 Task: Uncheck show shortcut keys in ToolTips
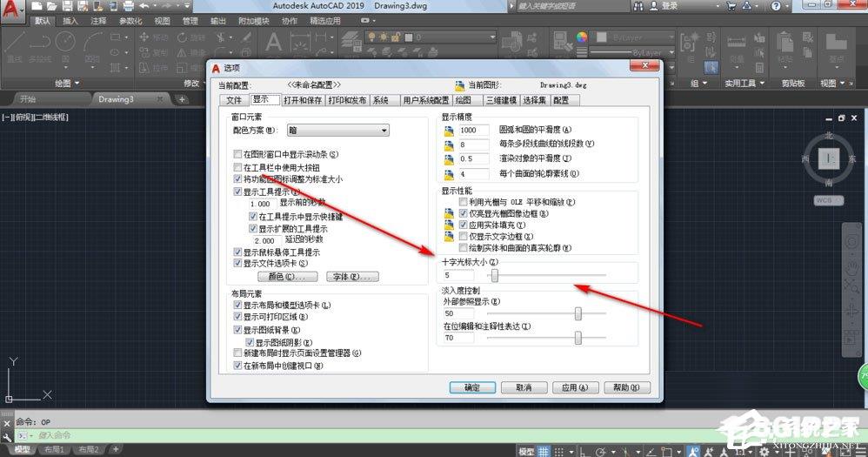click(x=253, y=217)
